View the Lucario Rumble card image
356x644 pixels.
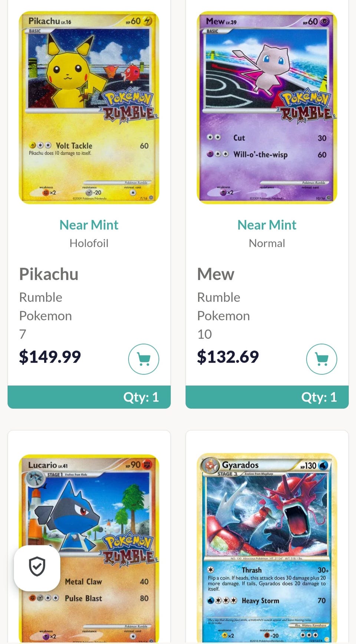89,548
